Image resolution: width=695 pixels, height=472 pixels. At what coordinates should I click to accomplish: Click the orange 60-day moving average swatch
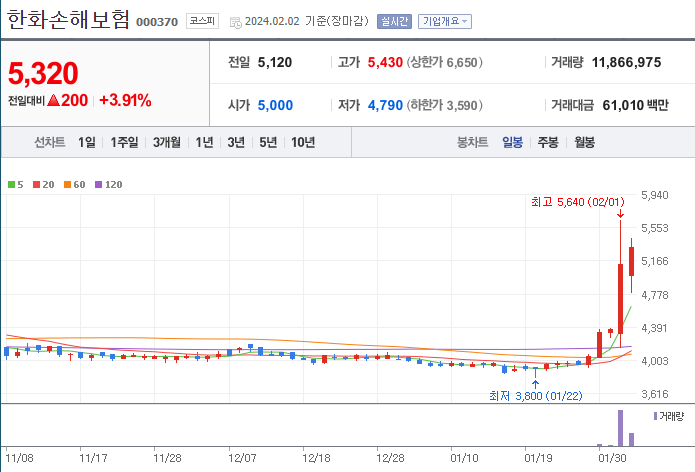(67, 184)
